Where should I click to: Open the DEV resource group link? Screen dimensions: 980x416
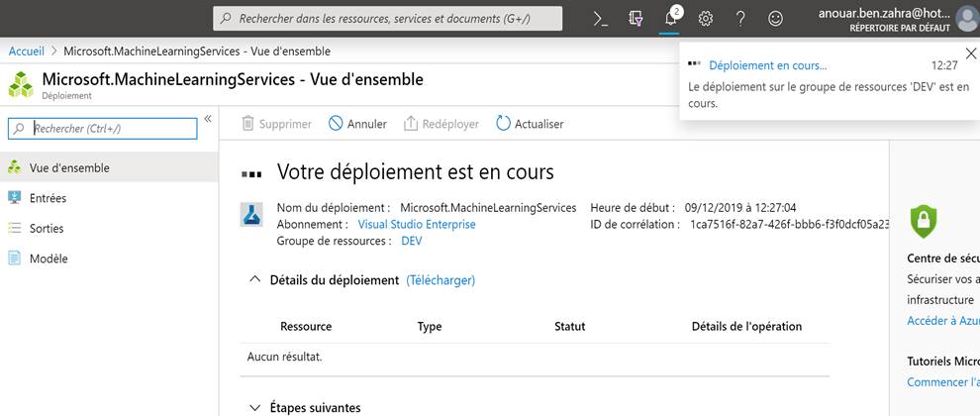(412, 241)
